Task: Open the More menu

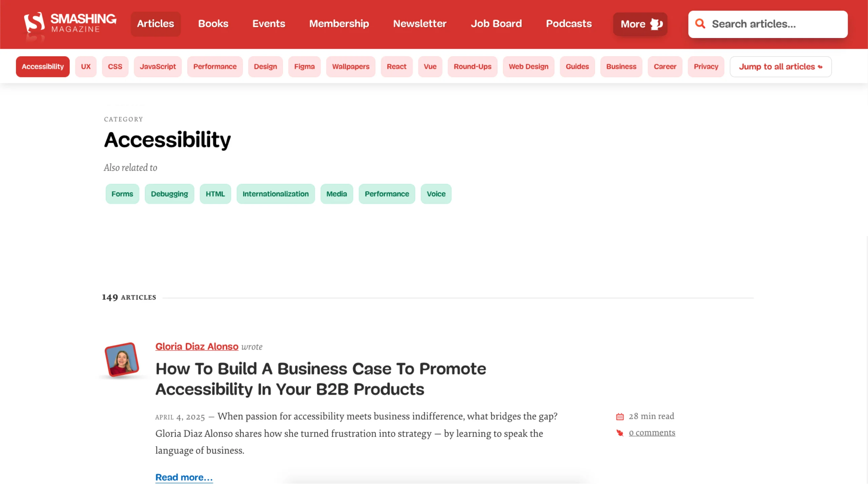Action: point(640,24)
